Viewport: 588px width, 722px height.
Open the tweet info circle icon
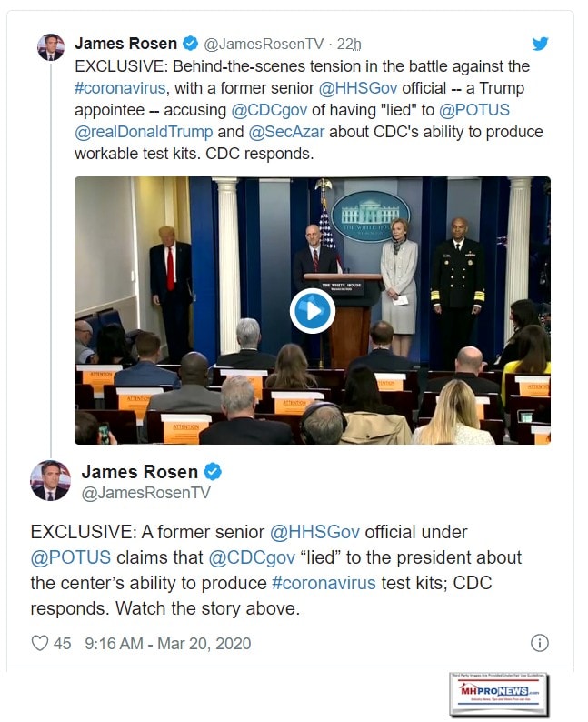pyautogui.click(x=539, y=643)
